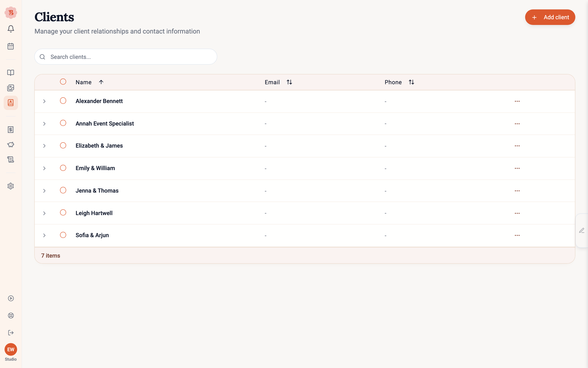Open more options for Emily & William
Viewport: 588px width, 368px height.
tap(517, 168)
